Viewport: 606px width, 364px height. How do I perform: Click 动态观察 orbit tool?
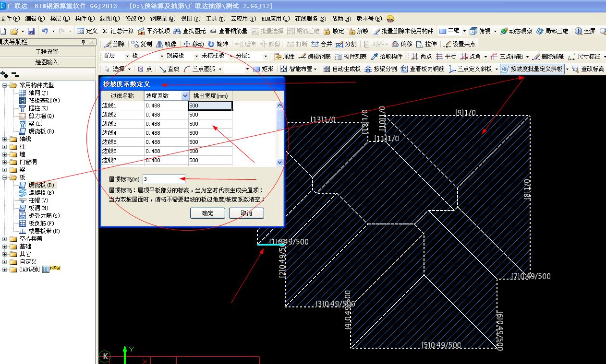click(x=516, y=31)
